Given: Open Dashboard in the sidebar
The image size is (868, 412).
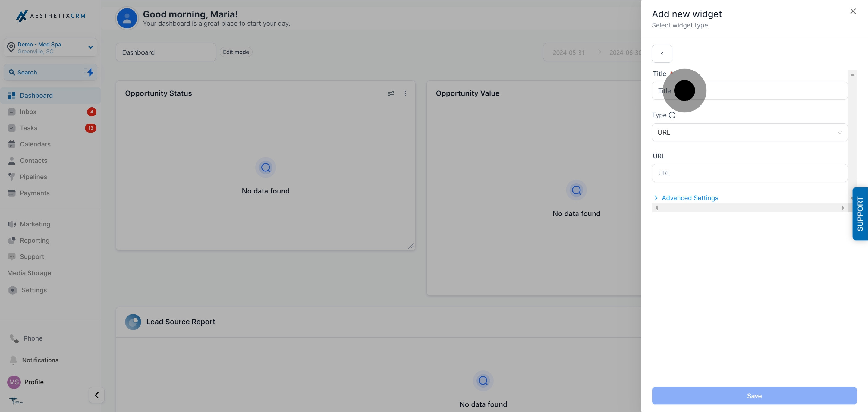Looking at the screenshot, I should pos(51,95).
